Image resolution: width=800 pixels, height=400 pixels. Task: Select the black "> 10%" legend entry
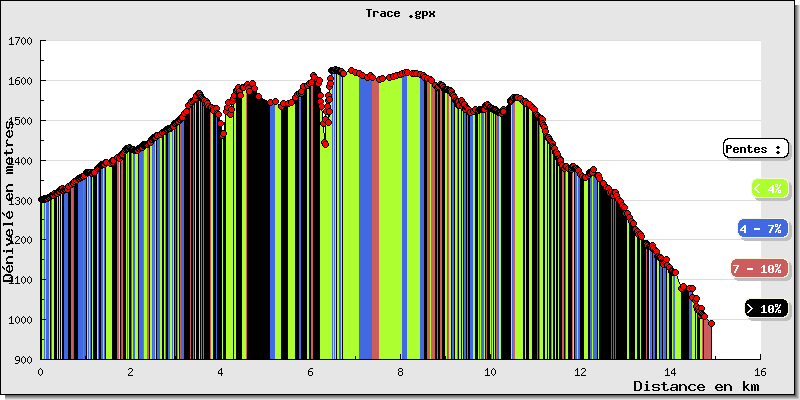click(x=766, y=309)
